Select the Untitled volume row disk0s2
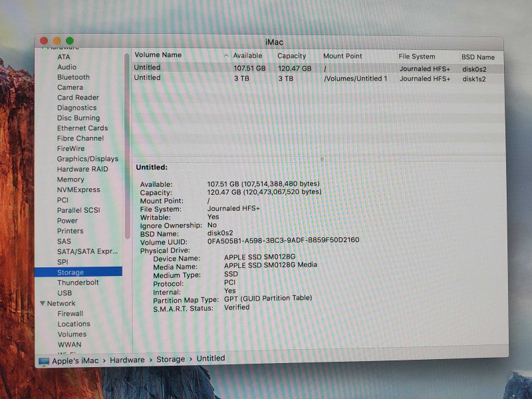This screenshot has height=399, width=532. pyautogui.click(x=318, y=68)
